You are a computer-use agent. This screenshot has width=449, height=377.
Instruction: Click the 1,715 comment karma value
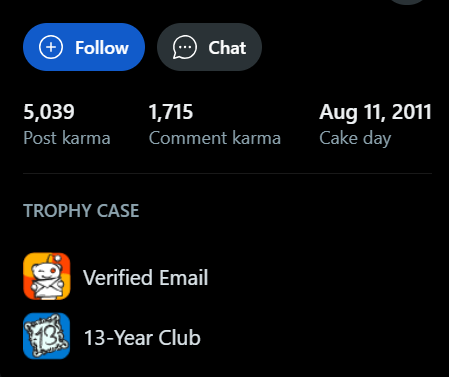[171, 112]
